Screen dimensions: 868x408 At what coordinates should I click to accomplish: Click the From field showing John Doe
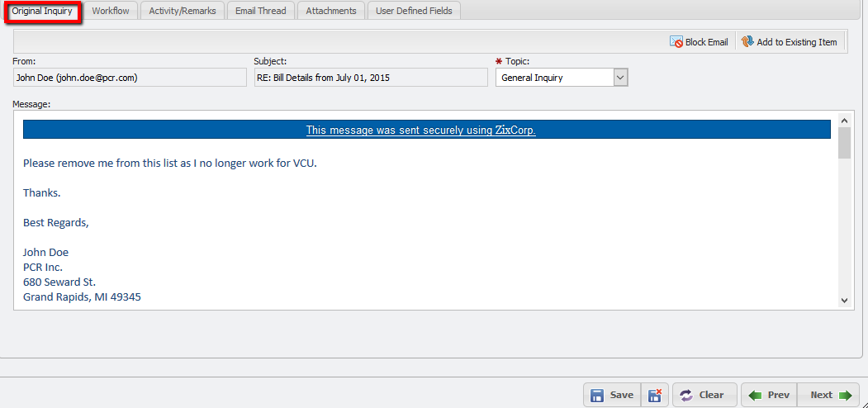[130, 78]
